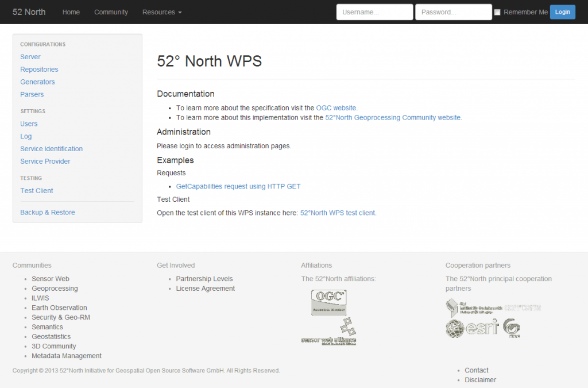The height and width of the screenshot is (388, 588).
Task: Click the Username input field
Action: pyautogui.click(x=374, y=11)
